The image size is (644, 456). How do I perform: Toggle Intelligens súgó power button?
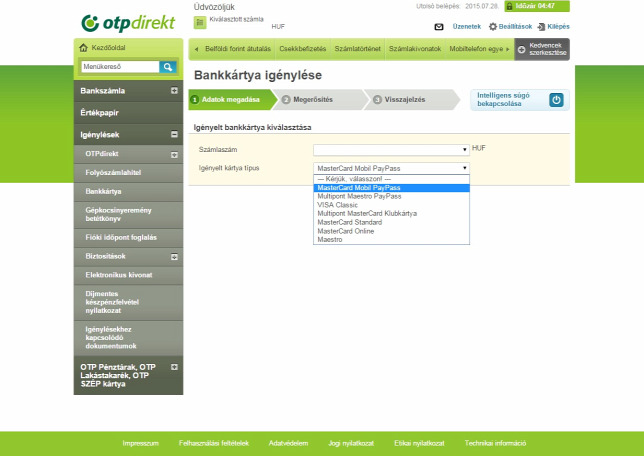click(556, 100)
